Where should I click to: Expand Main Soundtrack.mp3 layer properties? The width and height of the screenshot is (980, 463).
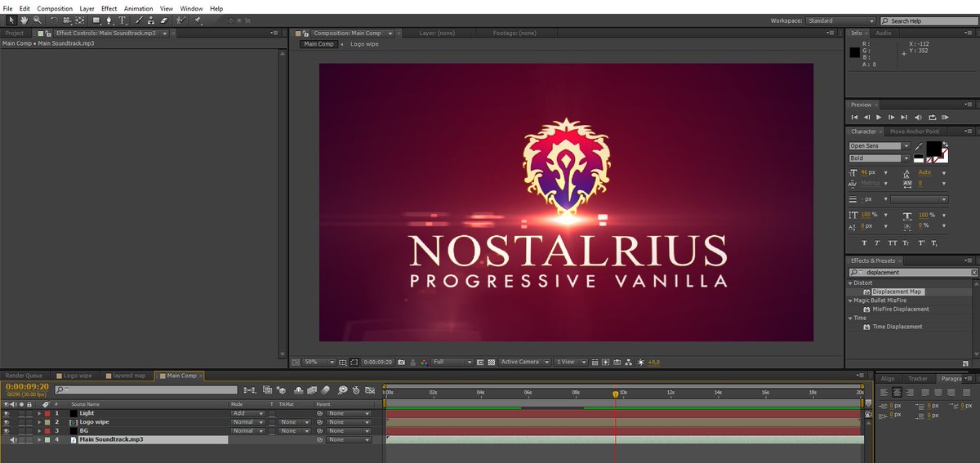point(38,440)
